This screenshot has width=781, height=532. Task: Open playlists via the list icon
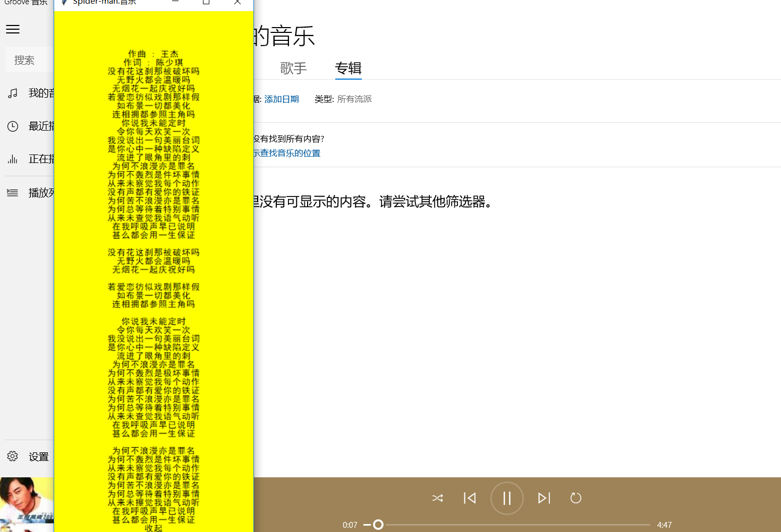pyautogui.click(x=13, y=193)
